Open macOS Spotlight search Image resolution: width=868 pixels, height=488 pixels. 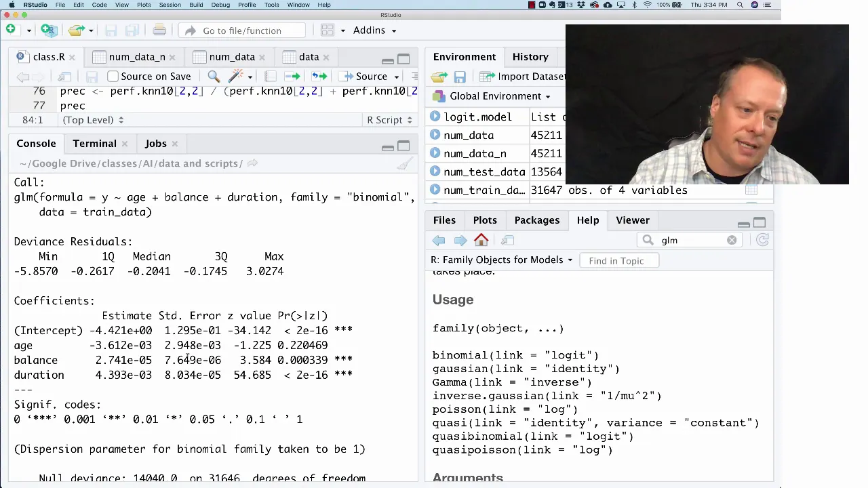[x=740, y=5]
